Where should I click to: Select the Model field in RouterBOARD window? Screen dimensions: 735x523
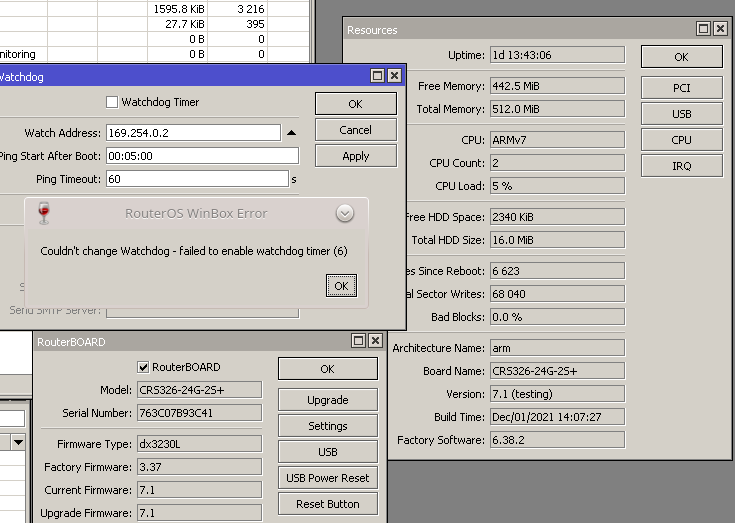(x=199, y=389)
